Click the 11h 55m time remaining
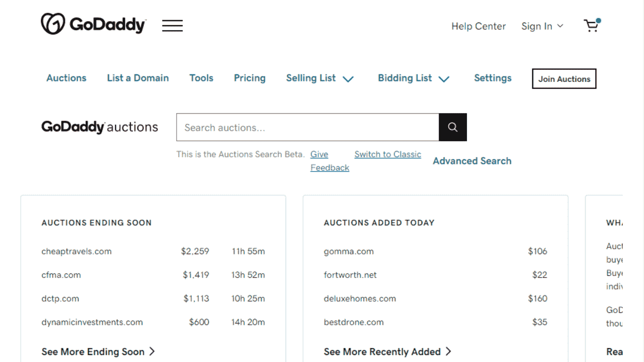 248,251
